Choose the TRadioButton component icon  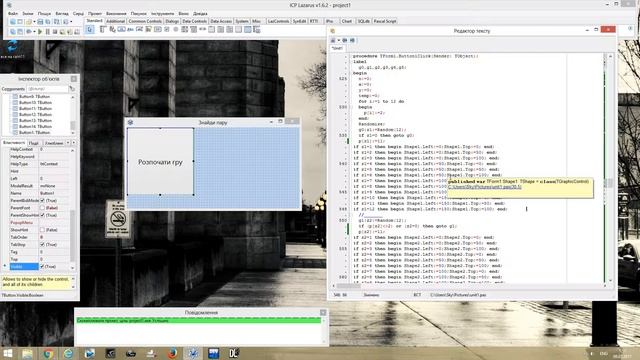point(176,29)
